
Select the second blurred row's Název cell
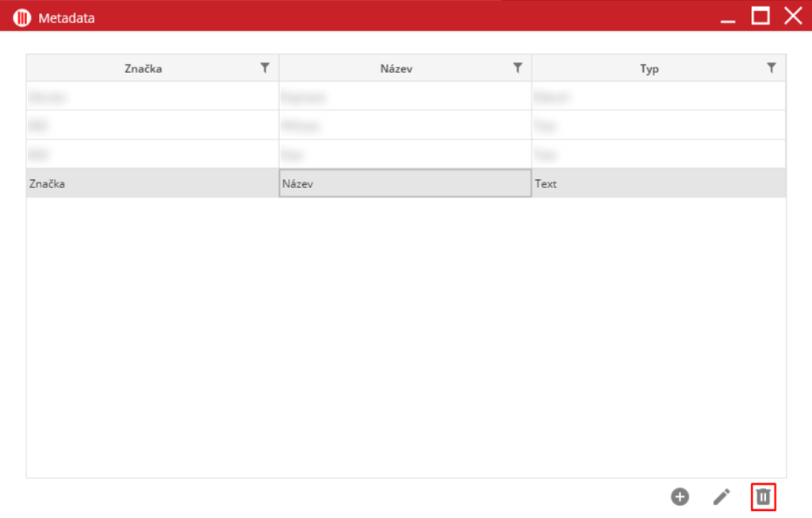tap(404, 125)
